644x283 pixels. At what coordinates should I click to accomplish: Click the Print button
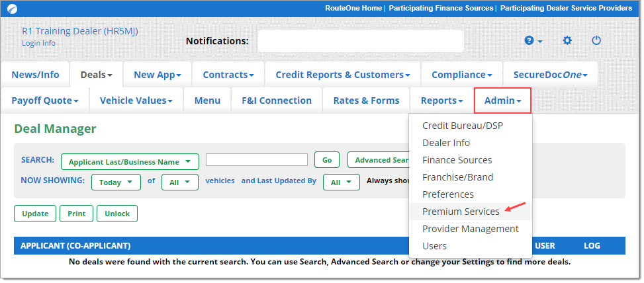pos(76,214)
